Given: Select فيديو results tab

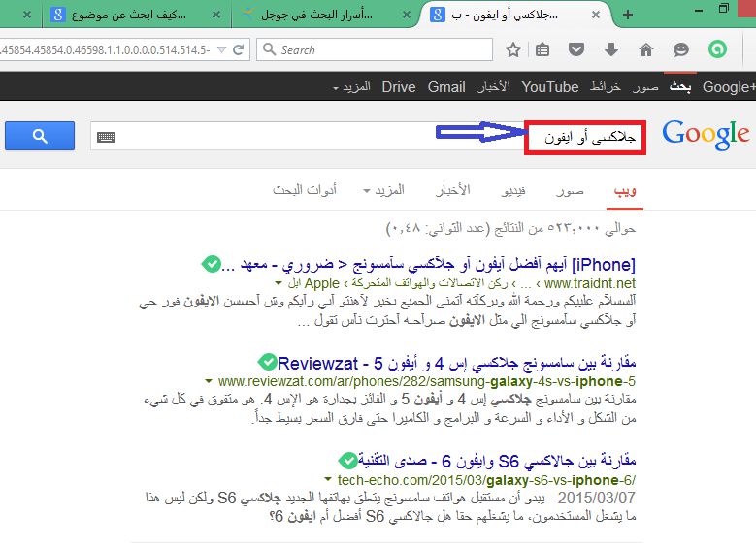Looking at the screenshot, I should (513, 190).
